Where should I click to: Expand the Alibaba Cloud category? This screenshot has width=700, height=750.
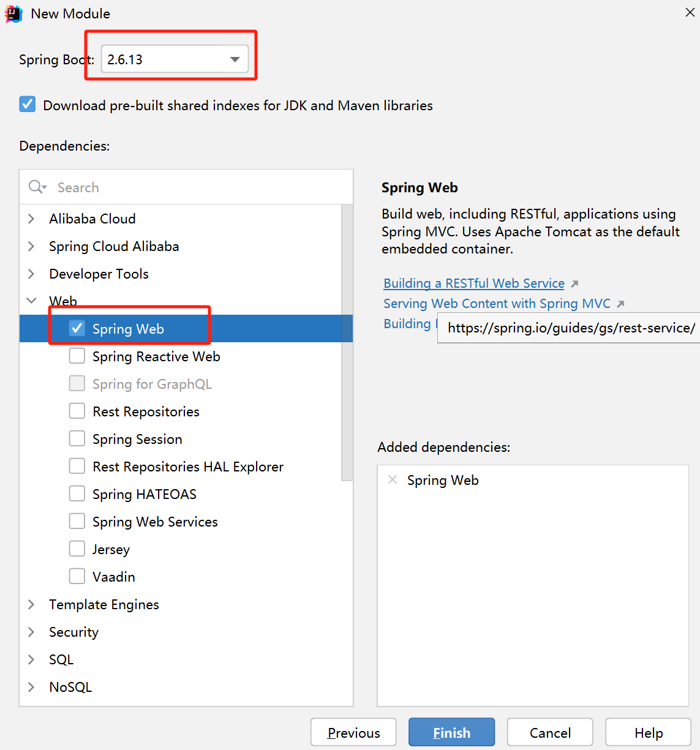coord(31,219)
